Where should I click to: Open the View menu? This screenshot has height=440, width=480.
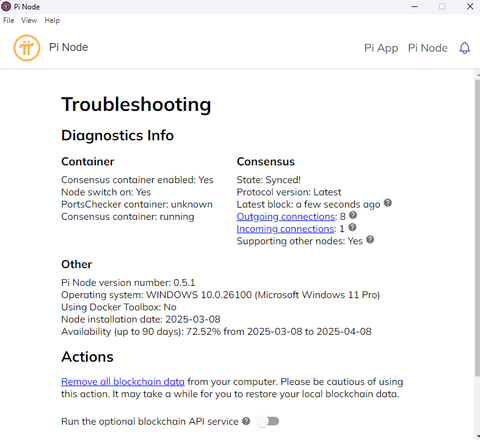click(x=29, y=20)
